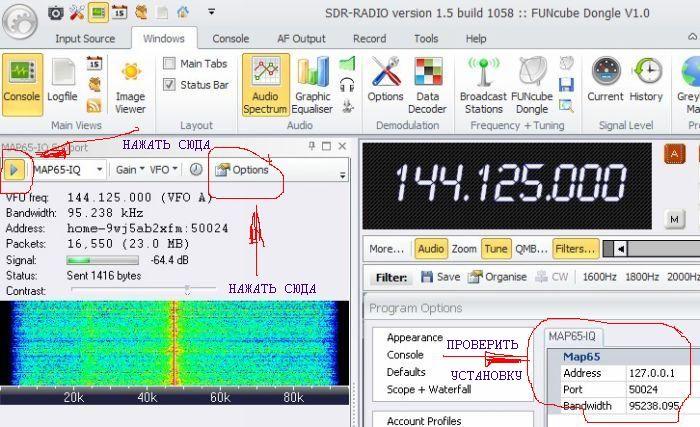Open the QMB... button
The height and width of the screenshot is (427, 700).
[531, 249]
